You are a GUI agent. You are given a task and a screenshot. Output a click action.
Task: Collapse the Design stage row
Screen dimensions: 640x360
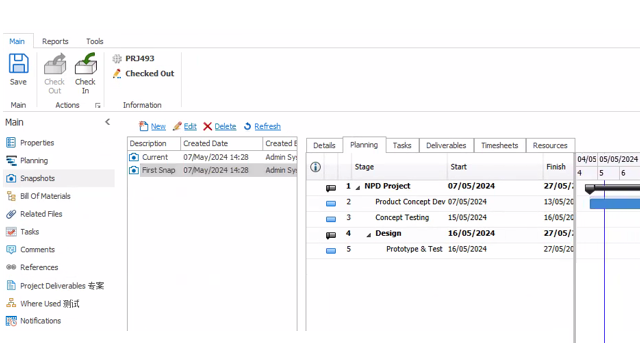click(369, 235)
